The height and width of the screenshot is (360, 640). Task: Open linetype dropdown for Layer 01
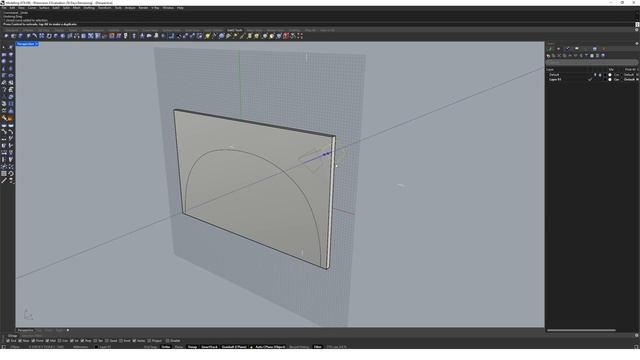click(616, 80)
